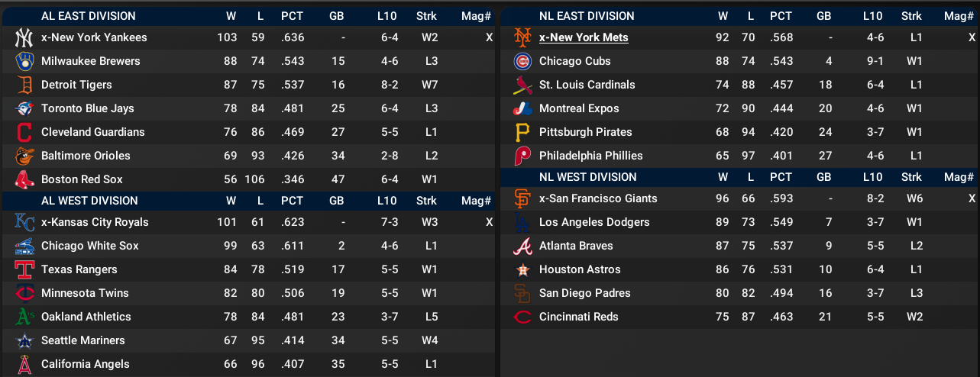The width and height of the screenshot is (980, 377).
Task: Select the Los Angeles Dodgers team name
Action: pyautogui.click(x=594, y=222)
